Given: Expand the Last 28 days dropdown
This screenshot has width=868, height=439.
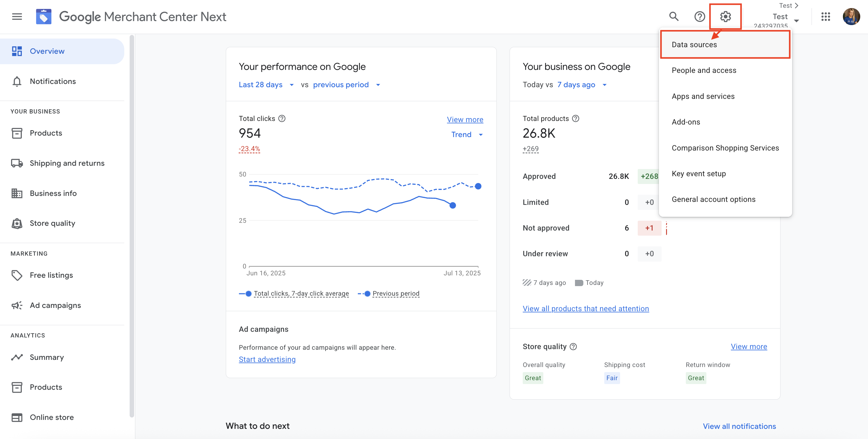Looking at the screenshot, I should click(x=266, y=85).
